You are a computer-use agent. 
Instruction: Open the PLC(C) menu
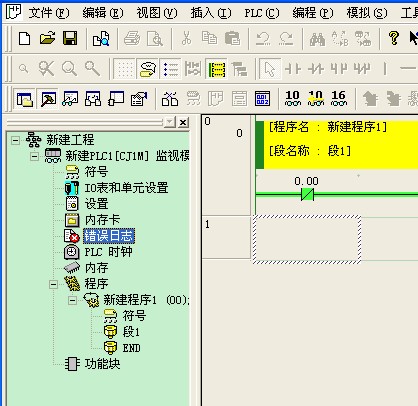pyautogui.click(x=262, y=13)
